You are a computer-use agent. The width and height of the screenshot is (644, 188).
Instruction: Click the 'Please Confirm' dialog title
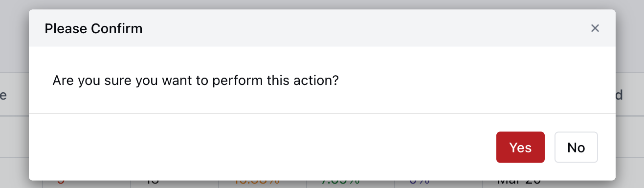(x=93, y=29)
